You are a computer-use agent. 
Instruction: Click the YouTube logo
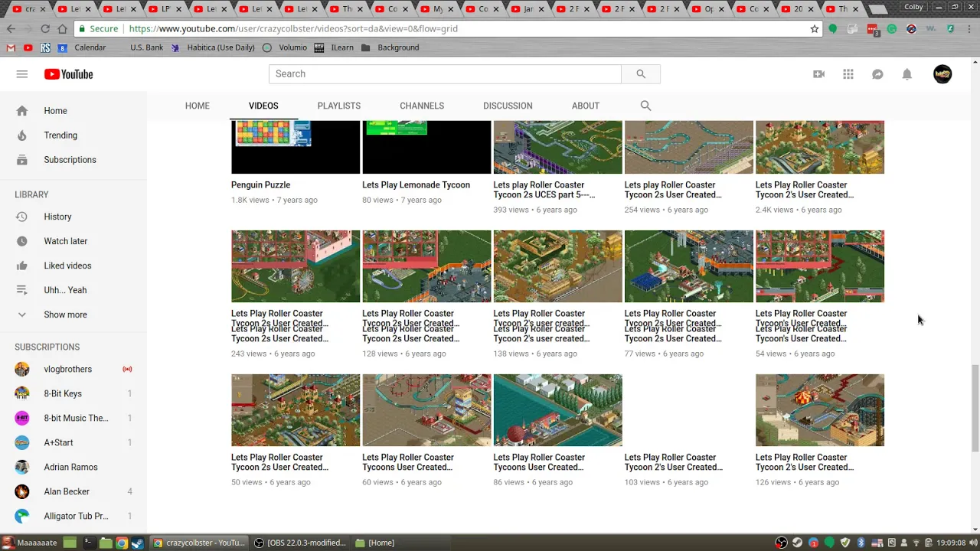[x=68, y=74]
